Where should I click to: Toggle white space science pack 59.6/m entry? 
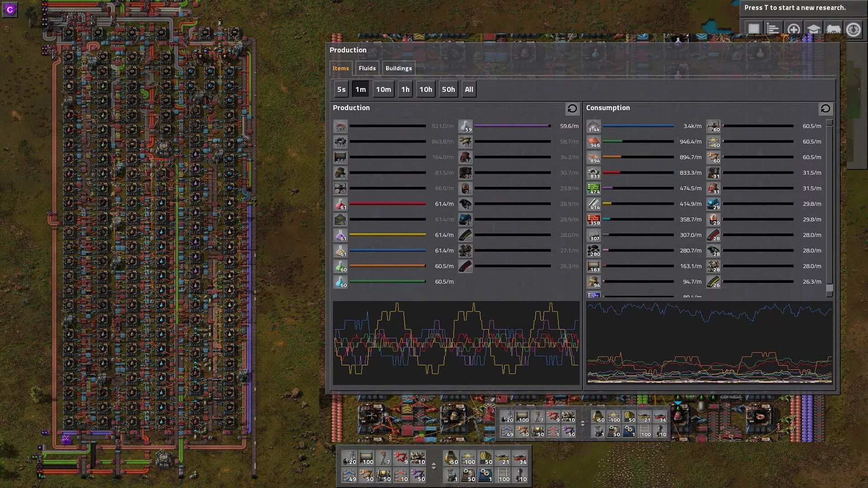point(466,127)
